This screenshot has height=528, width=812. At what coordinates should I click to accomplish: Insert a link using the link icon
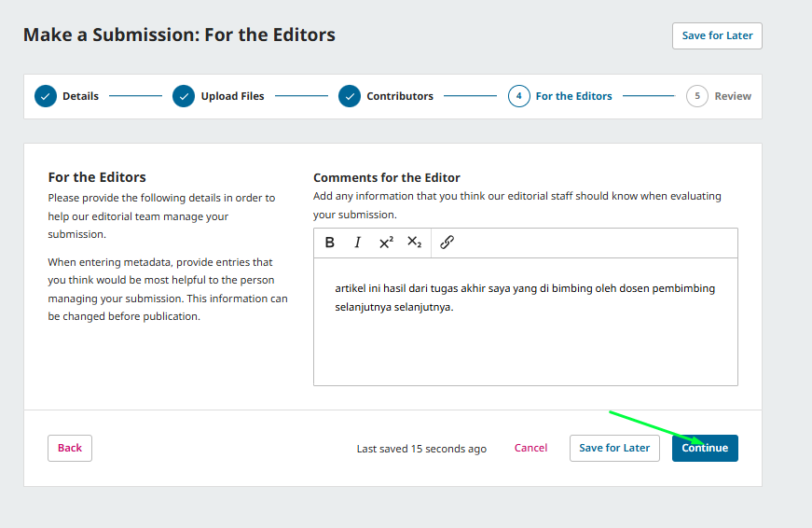coord(447,243)
